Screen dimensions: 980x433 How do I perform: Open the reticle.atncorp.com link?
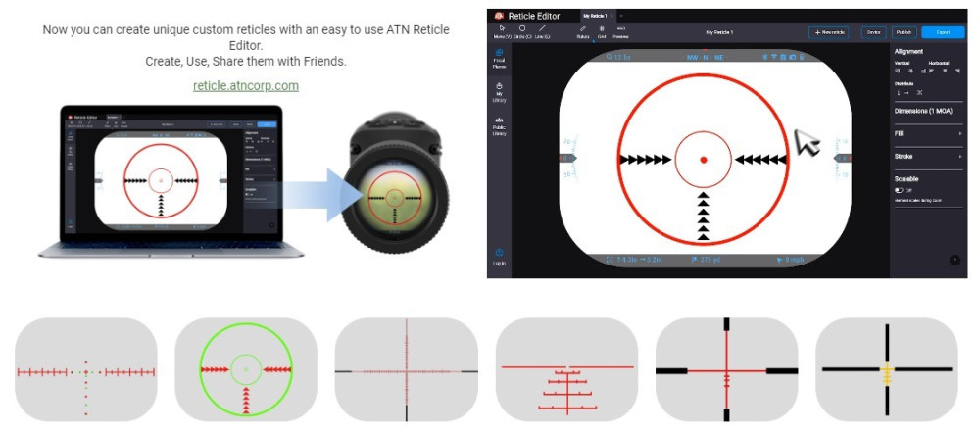[246, 85]
